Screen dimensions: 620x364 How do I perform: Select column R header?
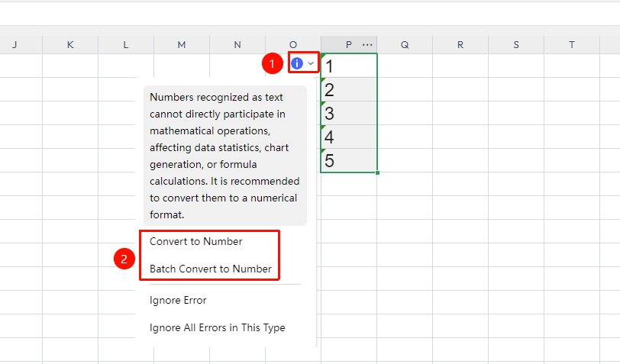tap(460, 45)
